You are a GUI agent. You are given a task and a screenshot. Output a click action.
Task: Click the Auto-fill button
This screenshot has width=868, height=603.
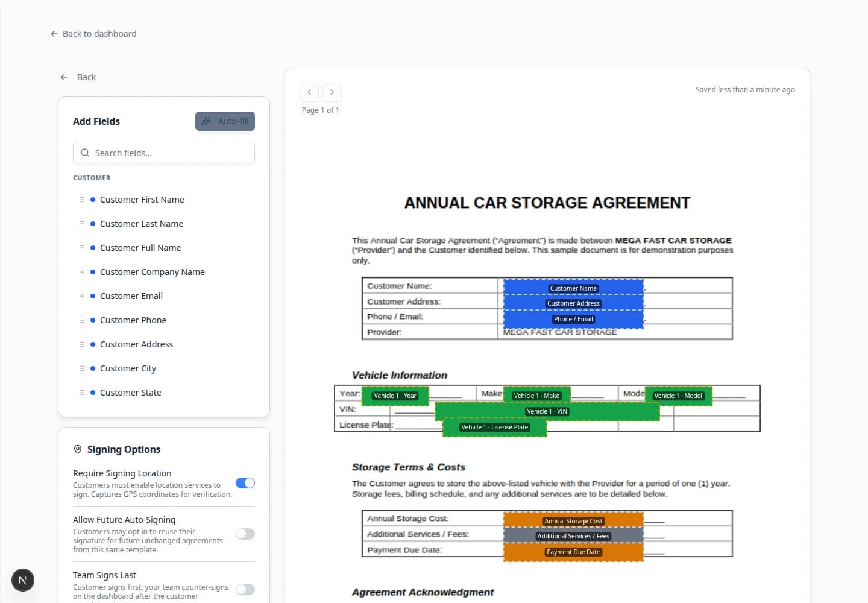[225, 121]
